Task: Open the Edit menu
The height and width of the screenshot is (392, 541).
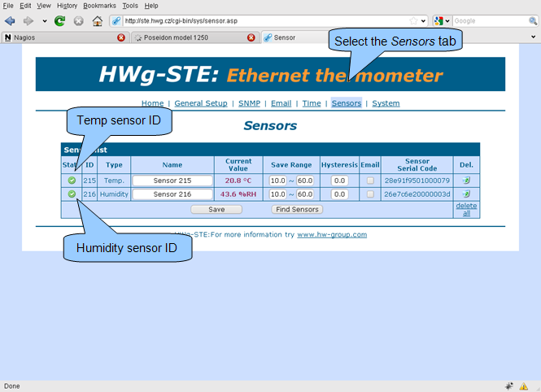Action: (x=25, y=6)
